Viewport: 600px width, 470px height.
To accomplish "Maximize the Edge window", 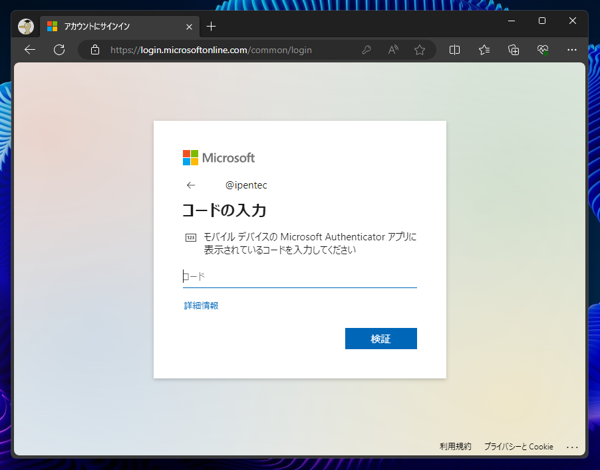I will tap(542, 21).
